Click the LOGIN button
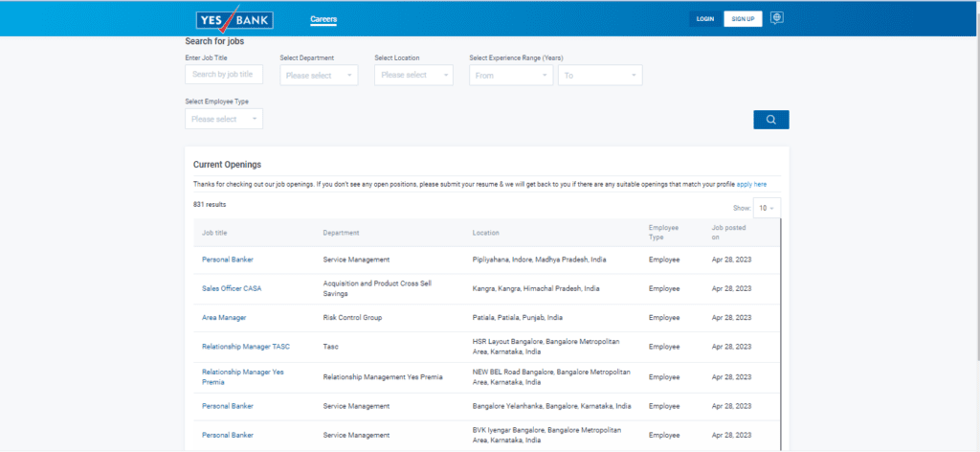 click(x=705, y=19)
